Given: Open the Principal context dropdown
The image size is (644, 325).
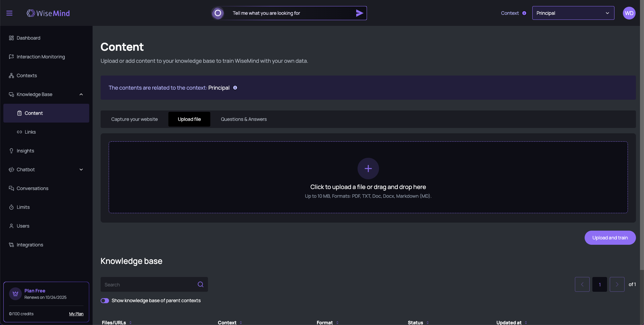Looking at the screenshot, I should [573, 13].
